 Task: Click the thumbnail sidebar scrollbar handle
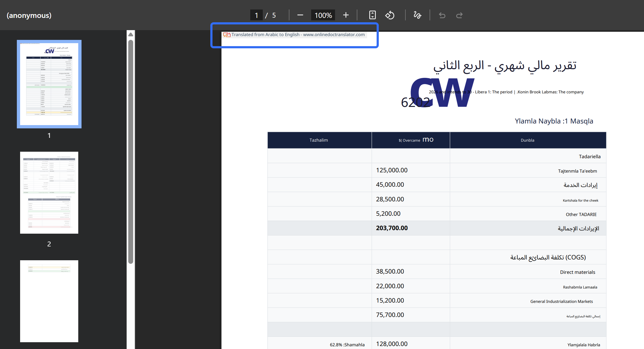pos(131,152)
